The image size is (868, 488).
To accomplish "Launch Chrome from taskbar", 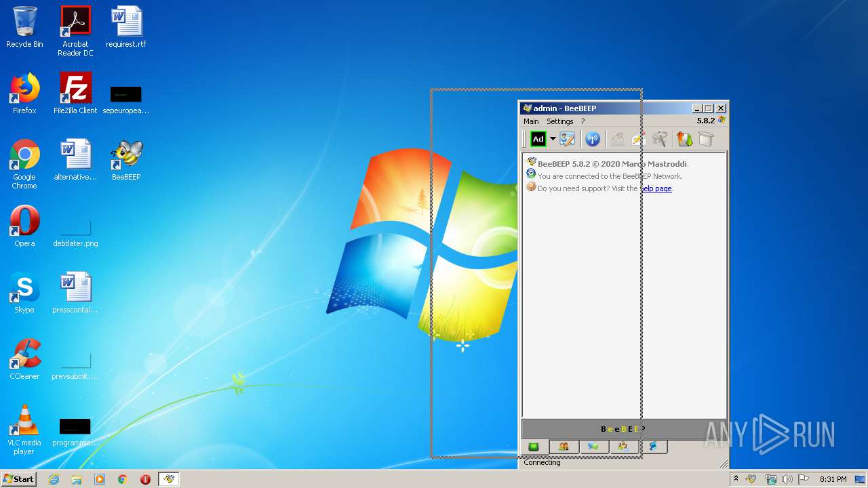I will coord(123,479).
